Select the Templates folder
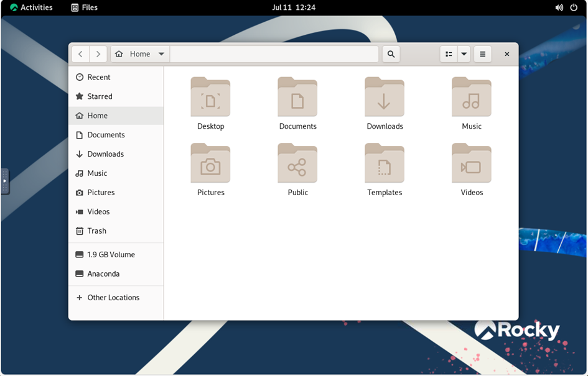The image size is (588, 376). (x=385, y=169)
